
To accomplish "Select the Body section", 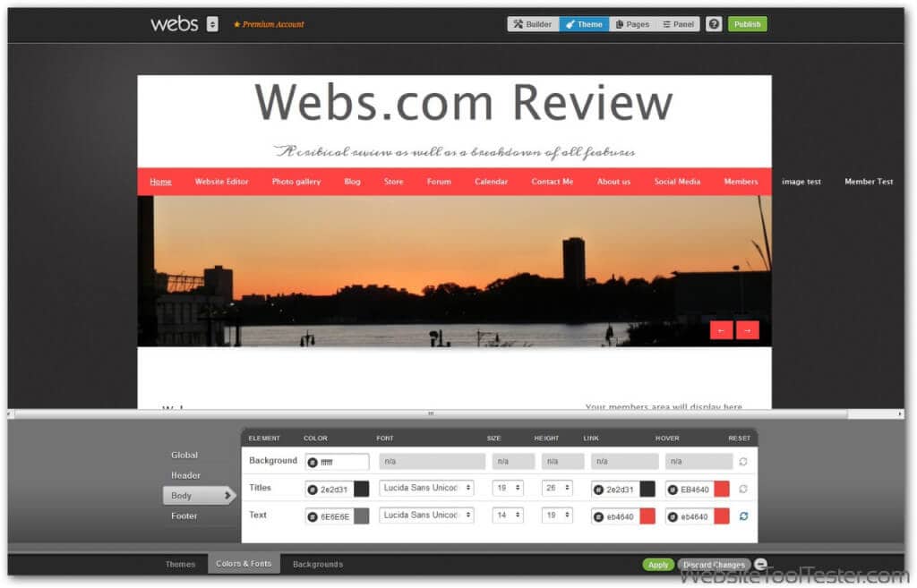I will [x=199, y=496].
